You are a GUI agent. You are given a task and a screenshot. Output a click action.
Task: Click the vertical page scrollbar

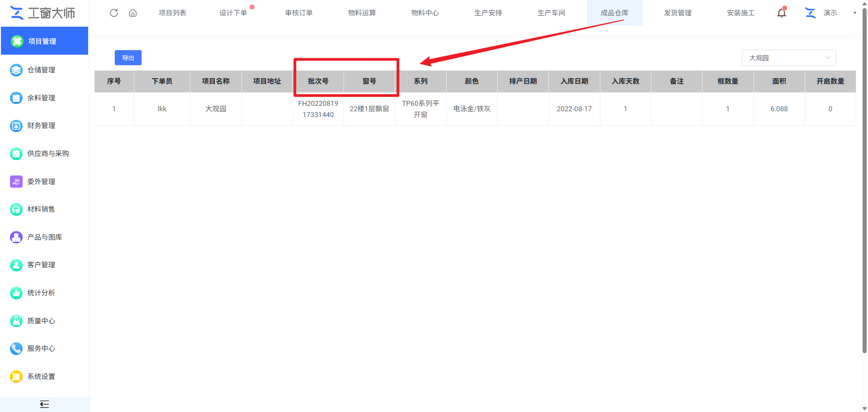864,181
